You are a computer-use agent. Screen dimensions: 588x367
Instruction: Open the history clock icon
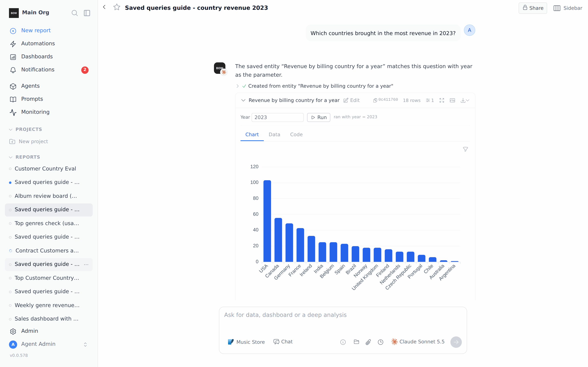coord(381,342)
